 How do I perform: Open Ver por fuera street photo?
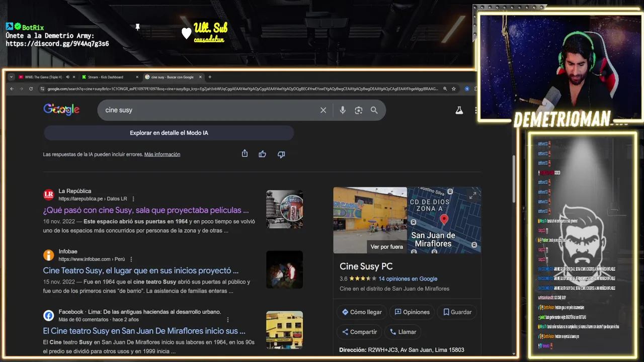(x=370, y=220)
